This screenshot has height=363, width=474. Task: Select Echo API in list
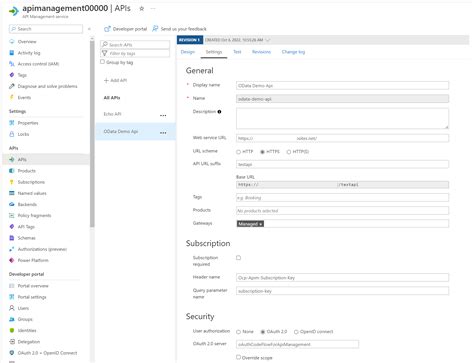click(x=112, y=114)
